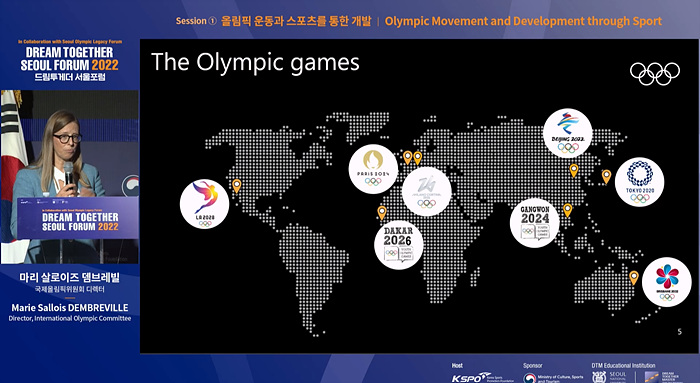Select the Brisbane 2032 logo circle
The width and height of the screenshot is (700, 383).
[x=667, y=282]
